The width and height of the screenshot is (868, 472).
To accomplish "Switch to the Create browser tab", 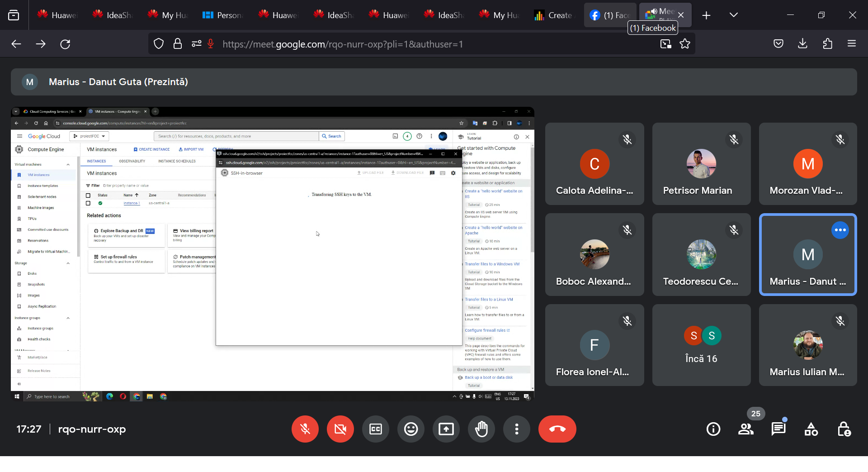I will click(x=553, y=15).
